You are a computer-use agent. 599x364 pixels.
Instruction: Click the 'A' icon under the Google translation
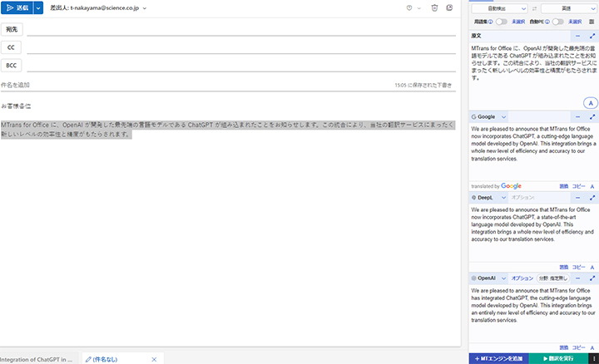(592, 186)
